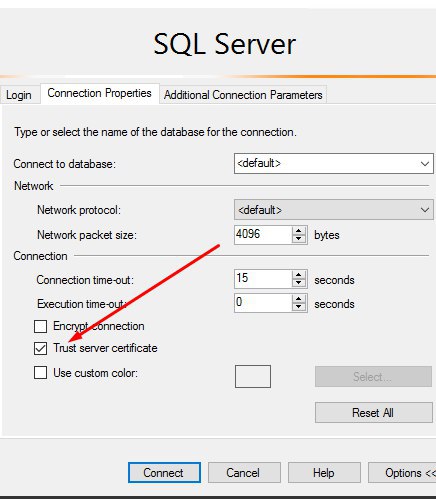
Task: Enable the Encrypt connection checkbox
Action: pyautogui.click(x=40, y=326)
